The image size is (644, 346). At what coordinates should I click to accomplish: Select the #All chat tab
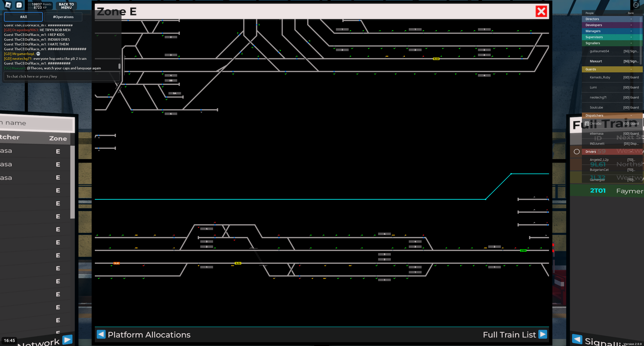(23, 17)
